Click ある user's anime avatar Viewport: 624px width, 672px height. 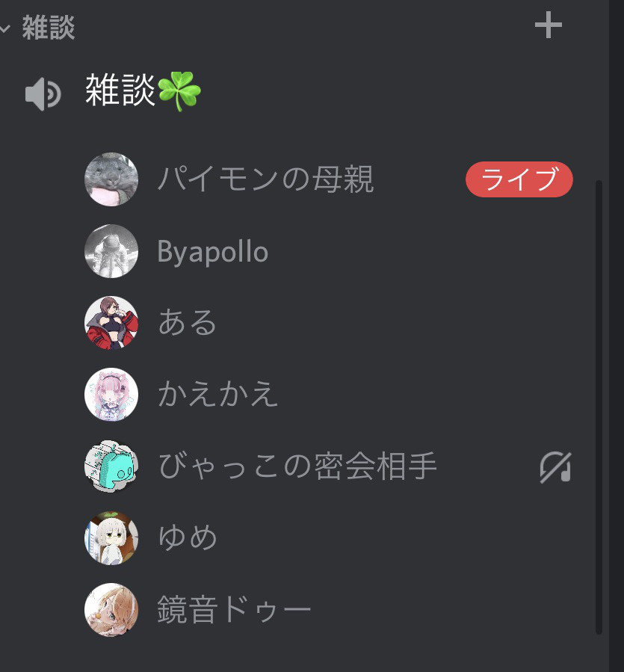[x=111, y=323]
